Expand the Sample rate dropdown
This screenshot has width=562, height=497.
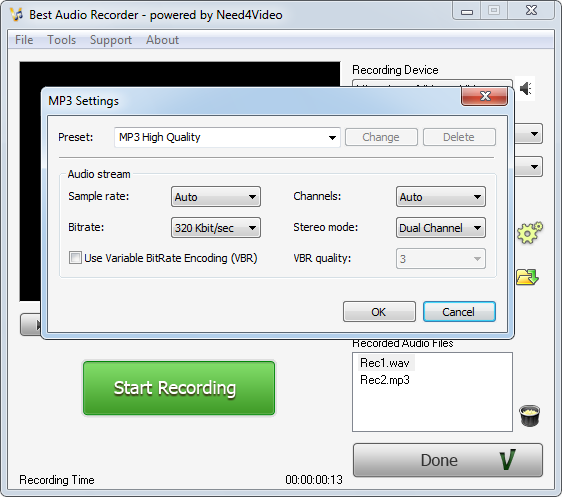216,197
